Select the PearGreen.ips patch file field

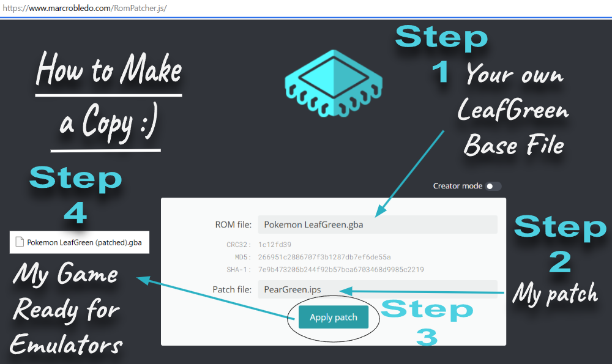(x=377, y=289)
